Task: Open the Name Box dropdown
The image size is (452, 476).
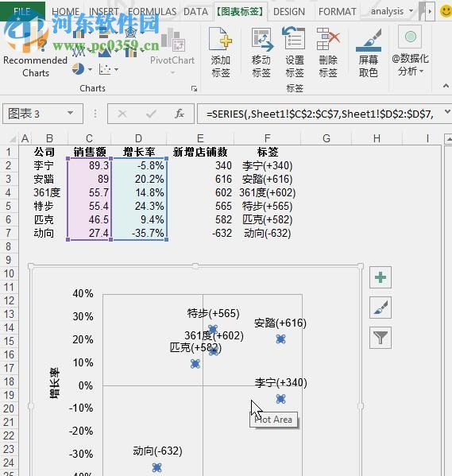Action: 70,113
